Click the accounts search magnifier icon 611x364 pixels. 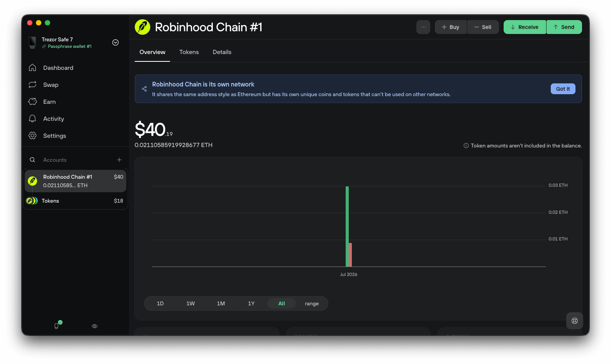point(32,160)
